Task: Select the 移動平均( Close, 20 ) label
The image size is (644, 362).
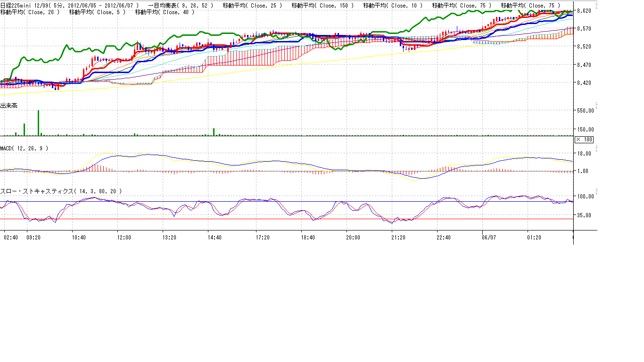Action: 30,12
